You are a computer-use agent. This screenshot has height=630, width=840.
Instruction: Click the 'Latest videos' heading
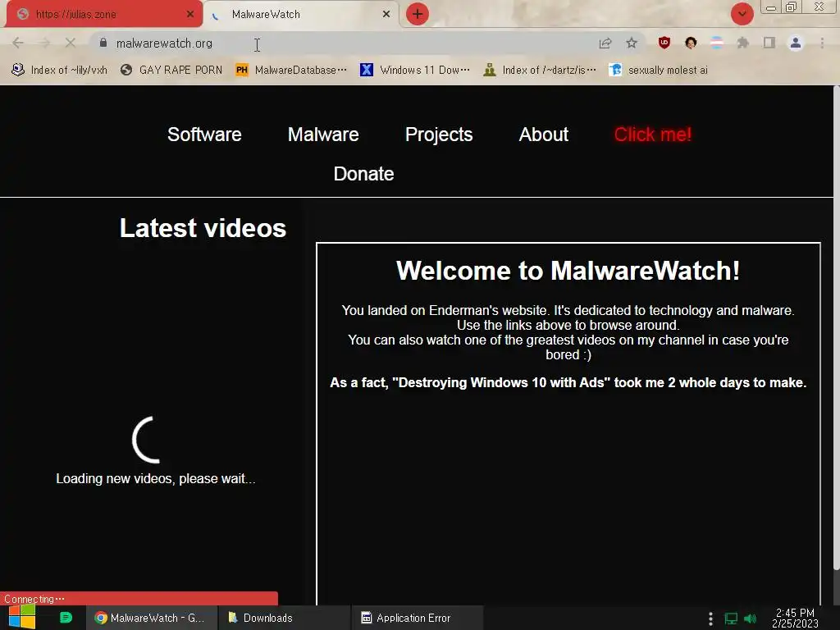pyautogui.click(x=203, y=228)
